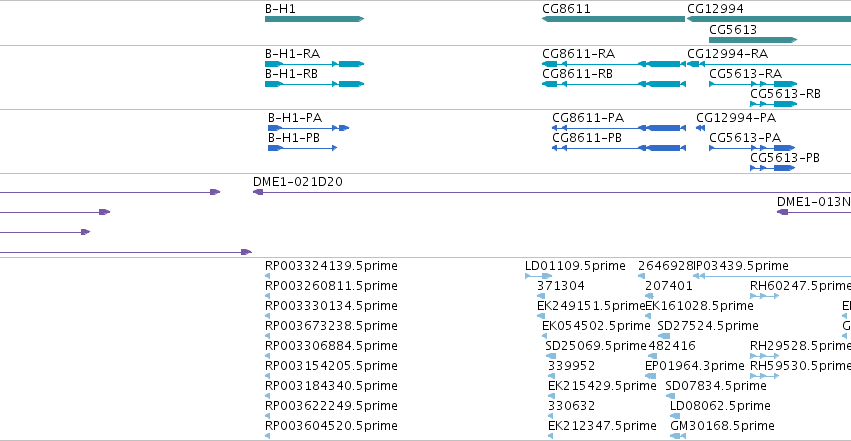Click the RP003324139.5prime EST label
851x441 pixels.
331,266
